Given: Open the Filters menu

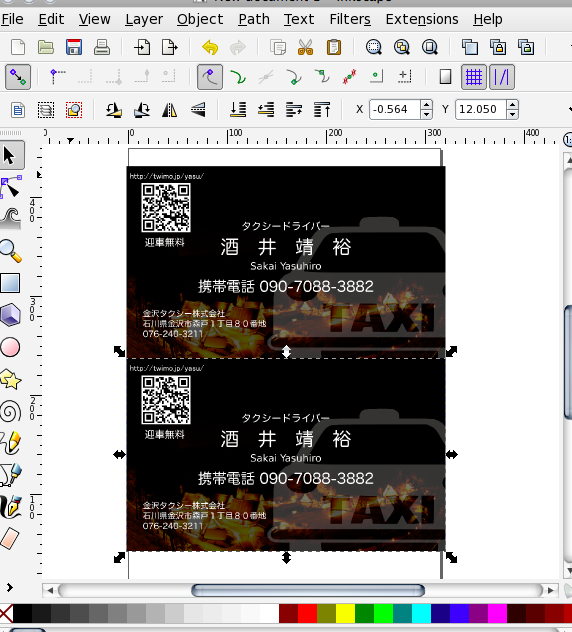Looking at the screenshot, I should (350, 19).
